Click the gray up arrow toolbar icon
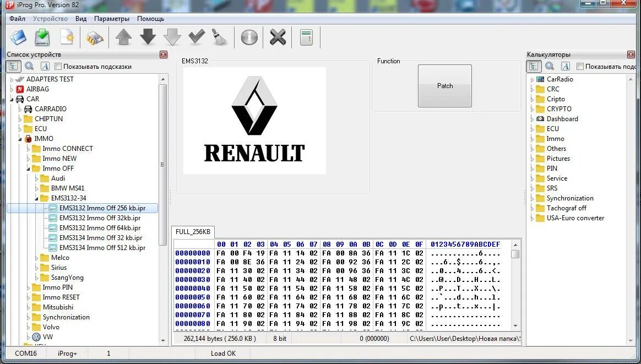 point(123,37)
